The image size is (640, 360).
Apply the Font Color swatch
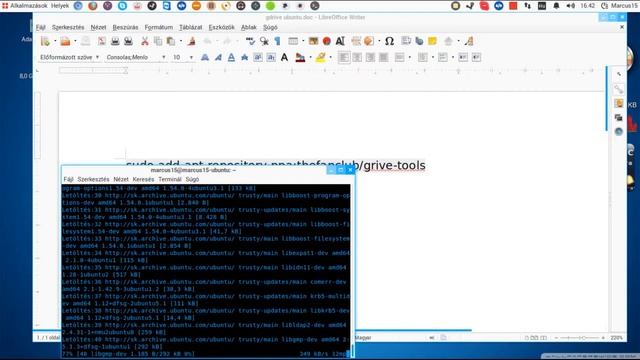300,58
